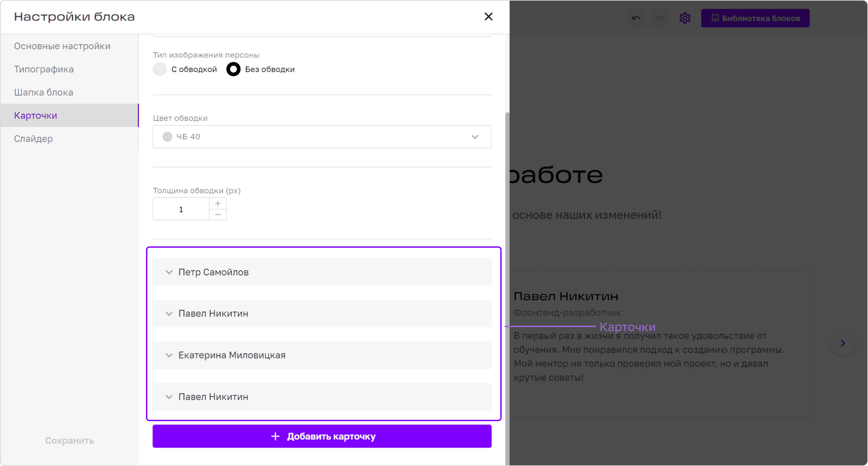Click the ЧБ 40 color swatch
The width and height of the screenshot is (868, 466).
167,137
